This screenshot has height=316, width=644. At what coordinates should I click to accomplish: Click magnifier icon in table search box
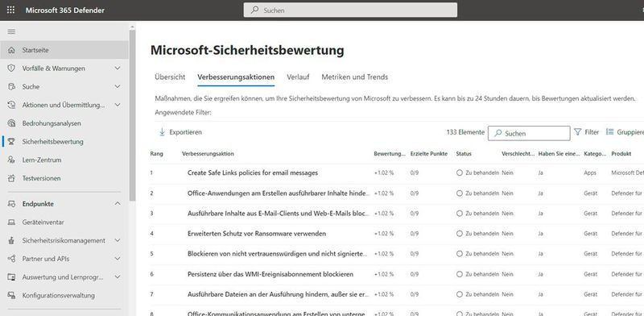tap(498, 133)
